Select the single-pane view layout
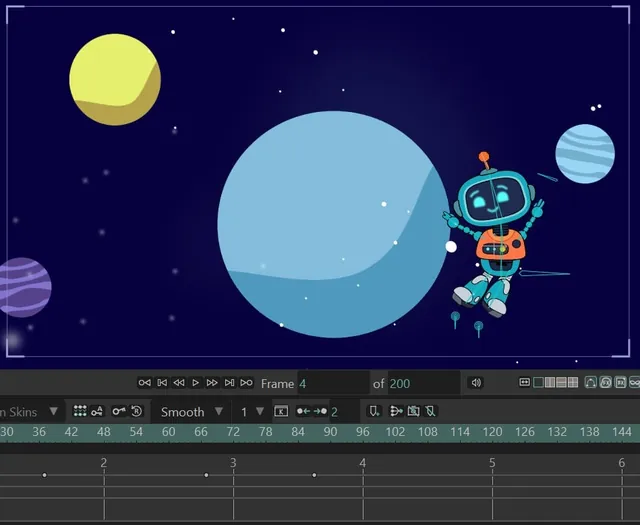 [539, 383]
